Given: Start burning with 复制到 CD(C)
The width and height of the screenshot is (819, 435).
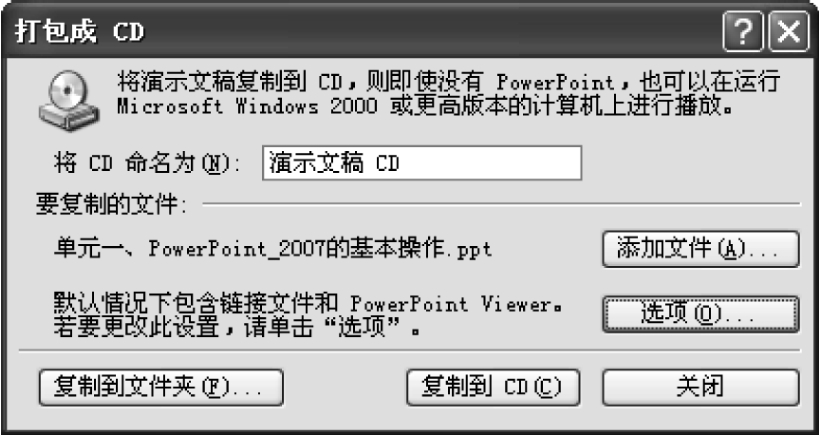Looking at the screenshot, I should (493, 387).
